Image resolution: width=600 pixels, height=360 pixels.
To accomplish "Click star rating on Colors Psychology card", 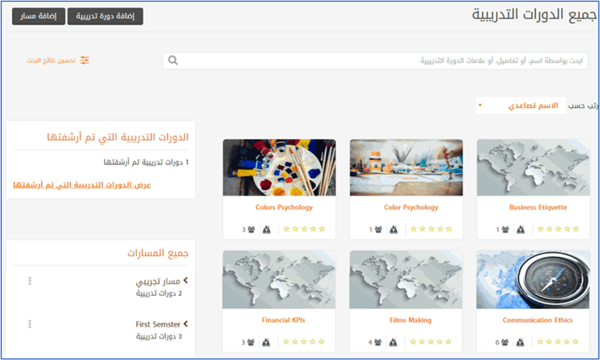I will [304, 229].
